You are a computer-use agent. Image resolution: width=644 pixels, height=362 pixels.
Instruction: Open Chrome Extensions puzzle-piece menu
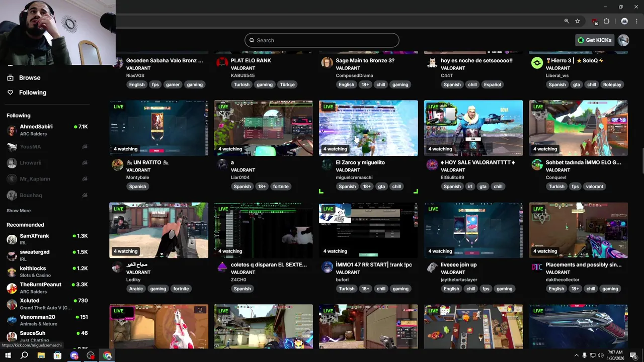(607, 21)
